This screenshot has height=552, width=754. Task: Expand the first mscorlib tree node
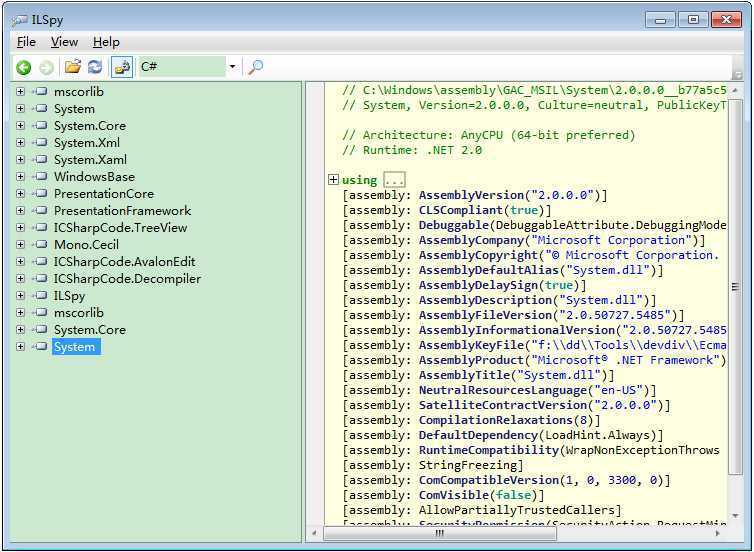(20, 91)
